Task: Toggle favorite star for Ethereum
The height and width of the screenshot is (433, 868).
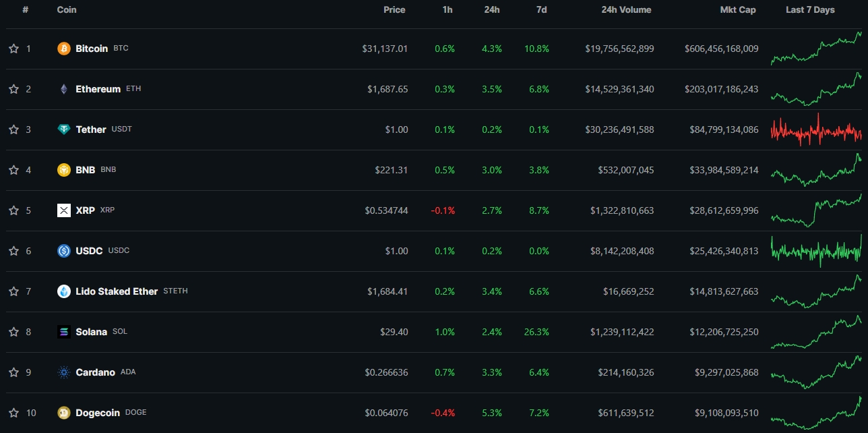Action: (13, 89)
